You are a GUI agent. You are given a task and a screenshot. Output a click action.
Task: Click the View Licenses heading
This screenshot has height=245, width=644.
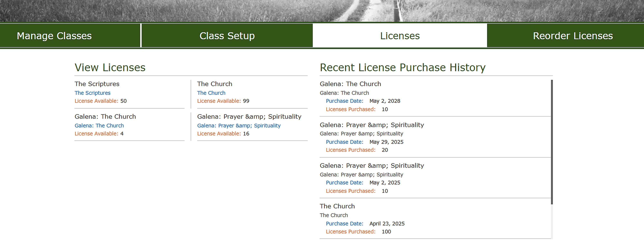[110, 67]
